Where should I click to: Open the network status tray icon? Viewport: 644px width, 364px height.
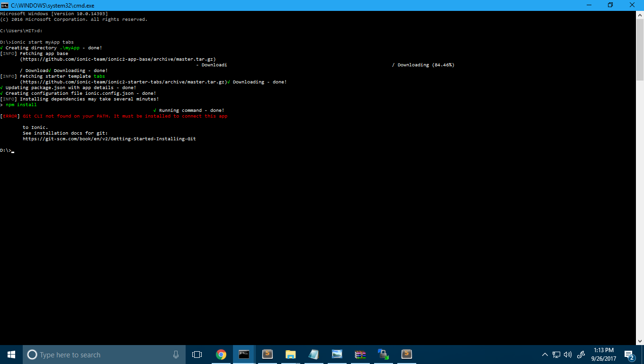[x=556, y=355]
